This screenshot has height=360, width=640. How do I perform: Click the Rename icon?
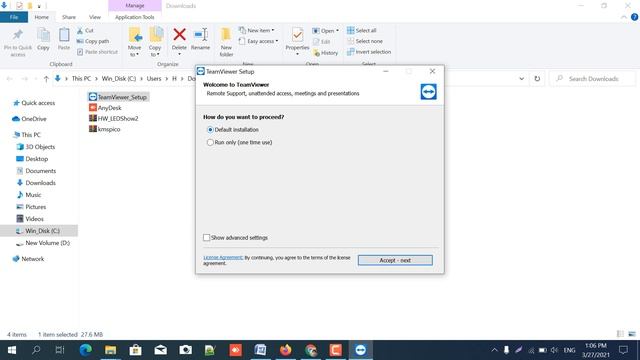(200, 35)
